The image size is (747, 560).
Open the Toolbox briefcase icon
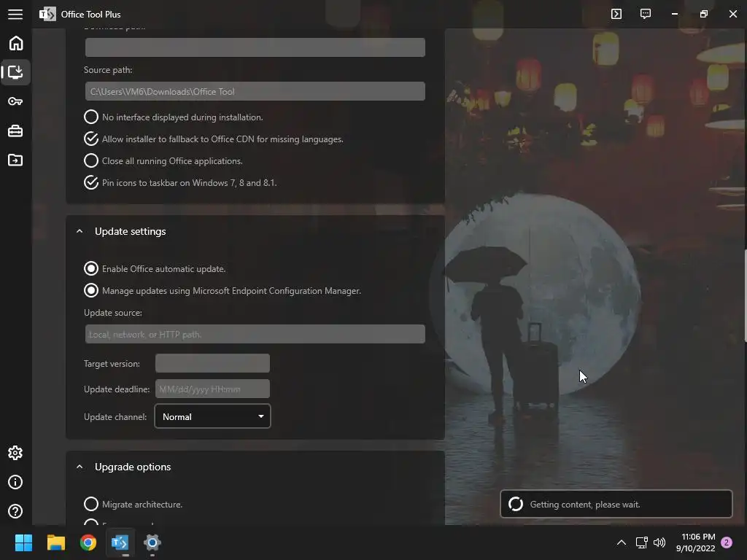[15, 131]
